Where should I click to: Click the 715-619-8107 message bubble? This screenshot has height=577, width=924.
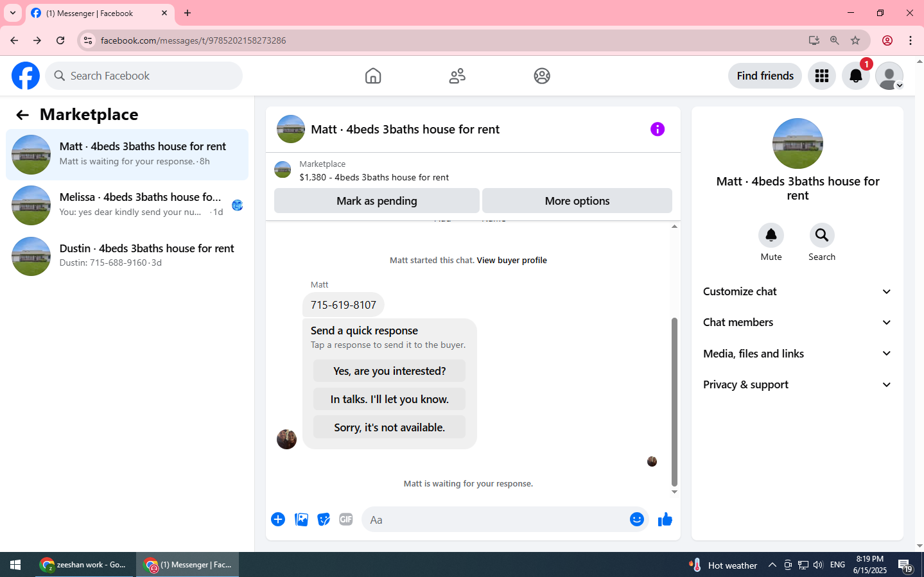click(x=344, y=305)
